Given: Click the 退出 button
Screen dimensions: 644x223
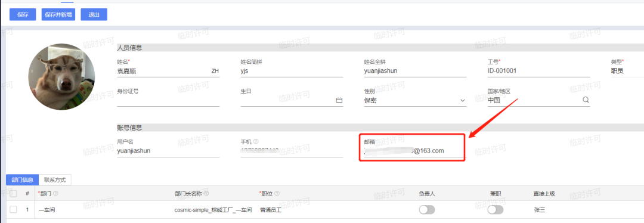Looking at the screenshot, I should pos(94,14).
